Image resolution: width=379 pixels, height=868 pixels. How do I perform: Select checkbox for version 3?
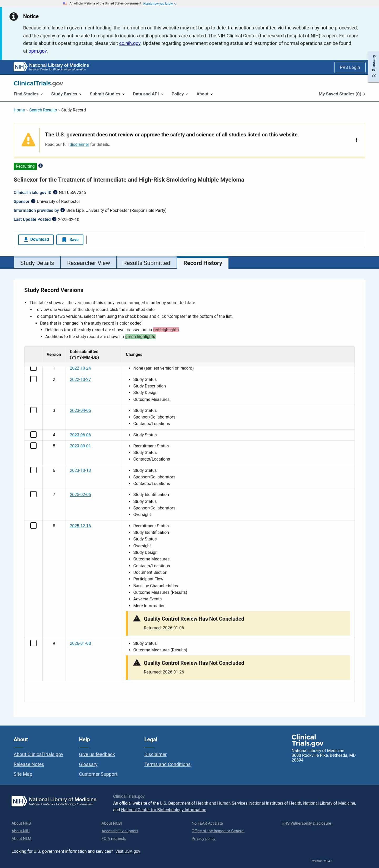tap(33, 410)
